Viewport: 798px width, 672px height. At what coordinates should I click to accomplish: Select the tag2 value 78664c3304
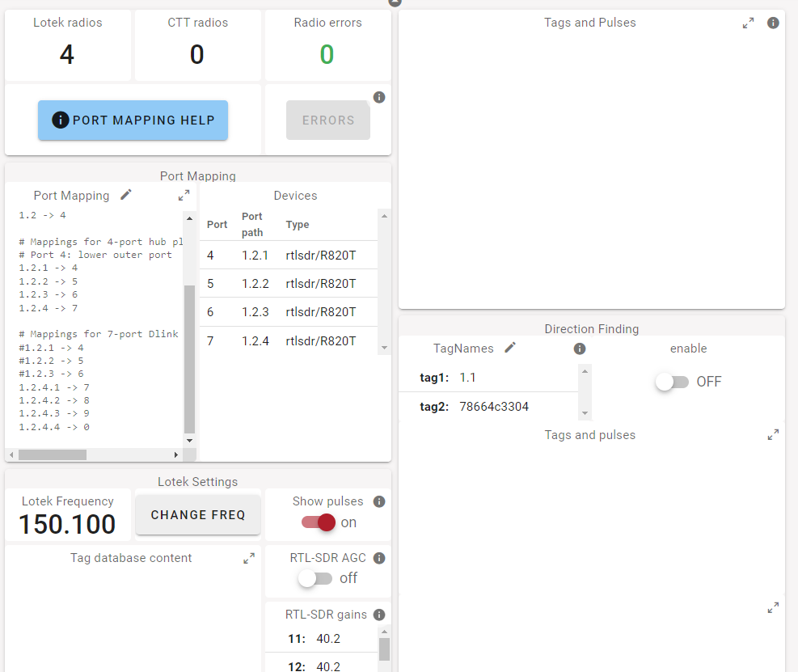[x=494, y=407]
